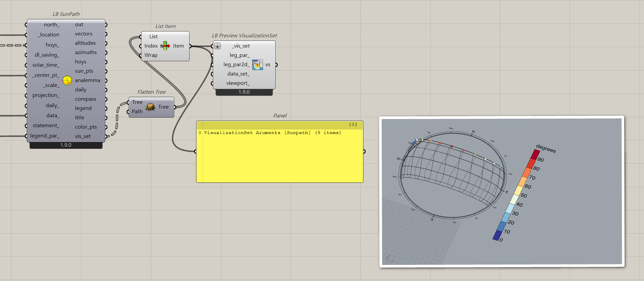The height and width of the screenshot is (281, 644).
Task: Click the _location input on LB SunPath
Action: tap(49, 35)
